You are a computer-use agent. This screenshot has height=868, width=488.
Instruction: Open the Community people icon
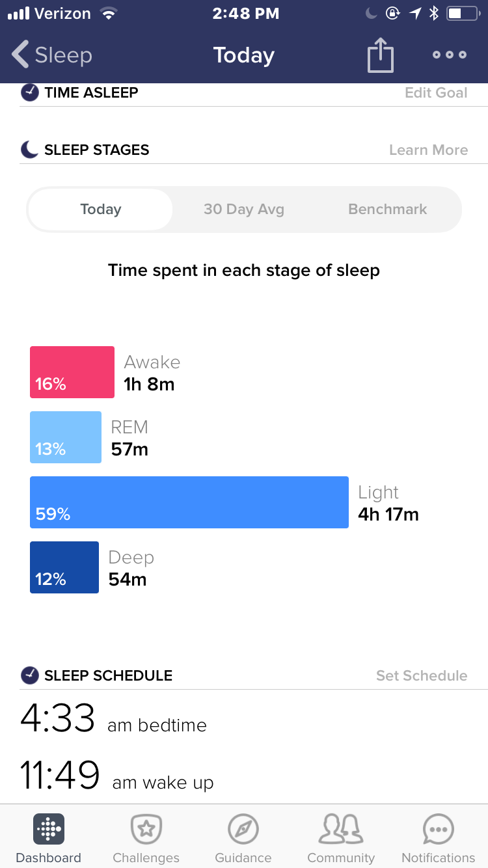341,829
